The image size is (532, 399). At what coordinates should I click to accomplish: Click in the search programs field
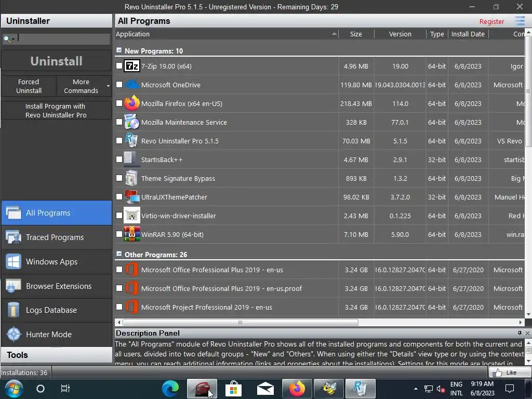[x=64, y=39]
